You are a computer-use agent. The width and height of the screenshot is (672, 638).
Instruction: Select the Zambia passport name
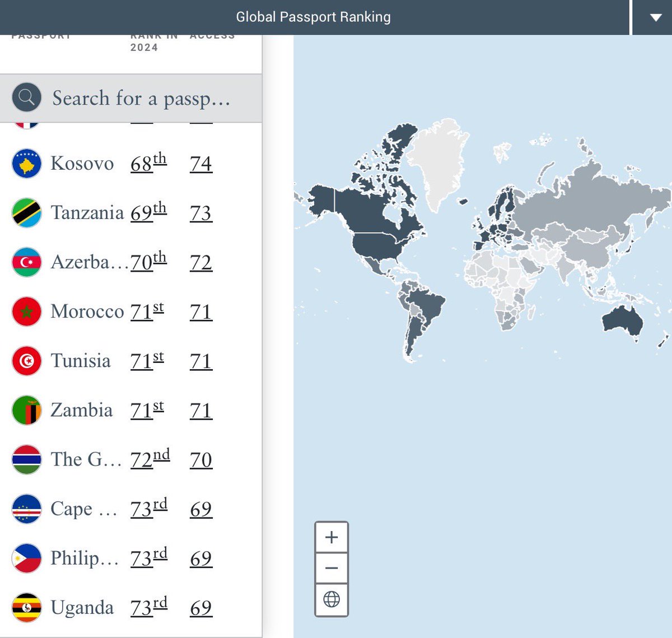coord(82,409)
